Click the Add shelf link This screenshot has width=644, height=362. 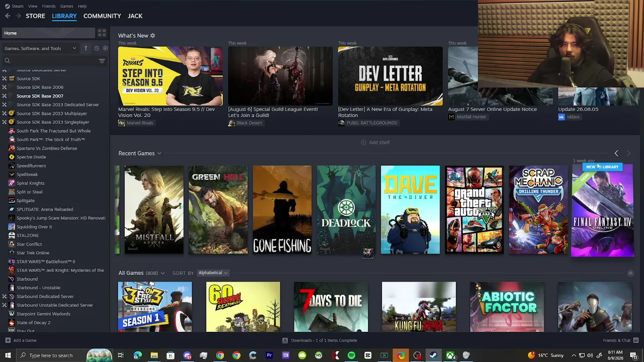[x=375, y=142]
